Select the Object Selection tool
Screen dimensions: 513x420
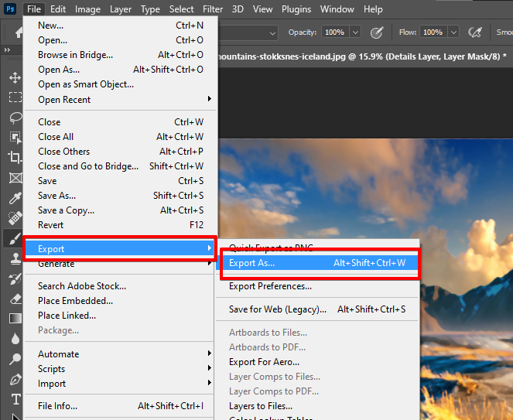pyautogui.click(x=15, y=138)
